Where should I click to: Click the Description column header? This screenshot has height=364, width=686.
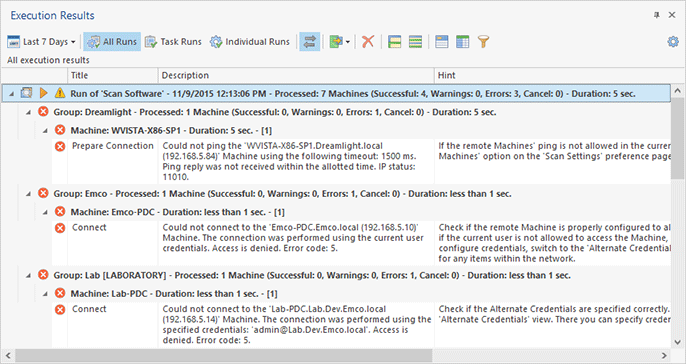[x=296, y=75]
